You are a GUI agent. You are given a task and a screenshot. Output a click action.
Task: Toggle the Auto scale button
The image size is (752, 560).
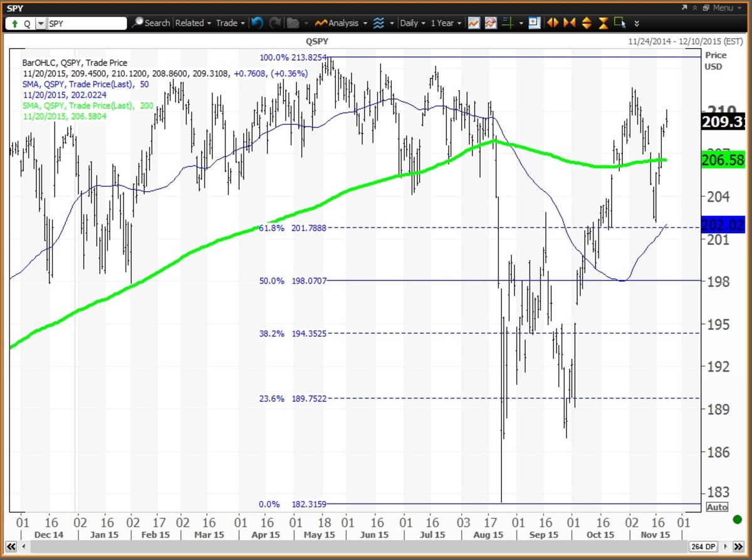(717, 507)
